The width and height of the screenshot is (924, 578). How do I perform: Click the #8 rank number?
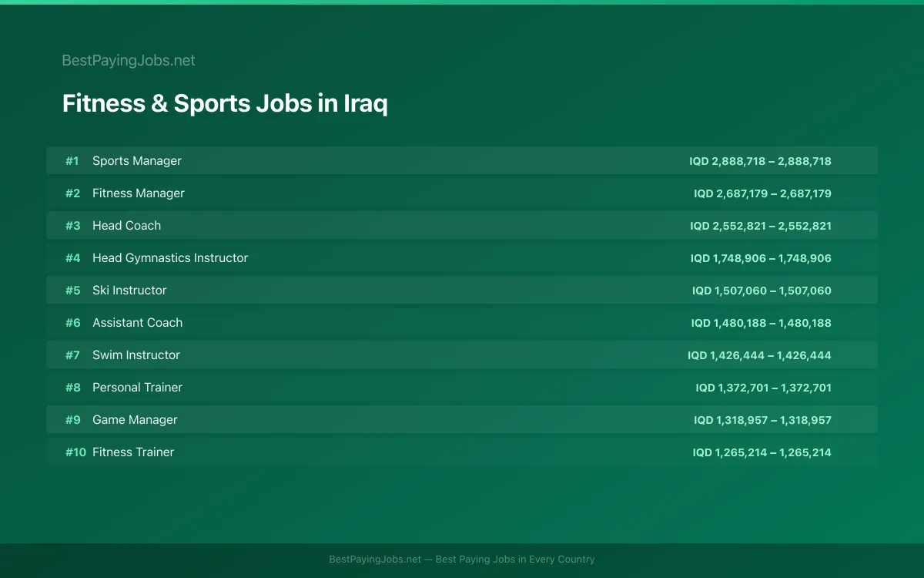pos(72,388)
